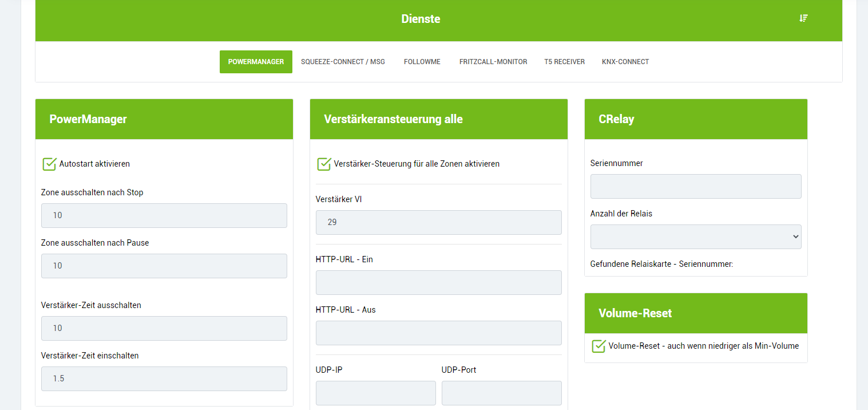Toggle Volume-Reset Min-Volume checkbox
Viewport: 868px width, 410px height.
(599, 346)
